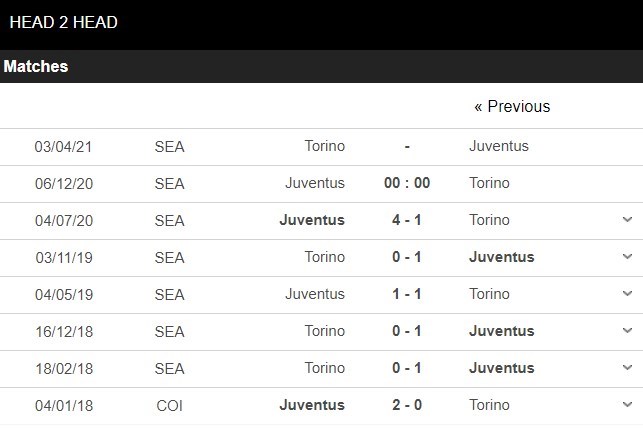Image resolution: width=643 pixels, height=429 pixels.
Task: Click the 2 - 0 score
Action: coord(407,405)
